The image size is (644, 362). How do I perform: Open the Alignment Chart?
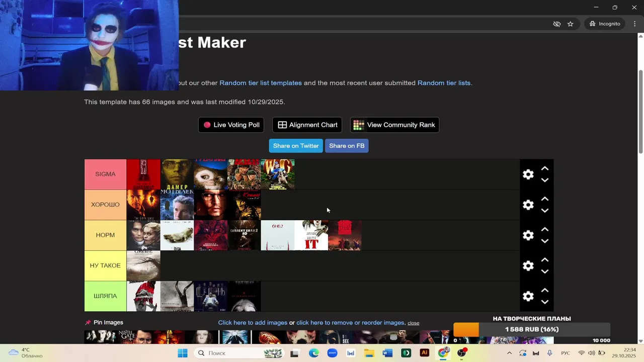(x=307, y=125)
